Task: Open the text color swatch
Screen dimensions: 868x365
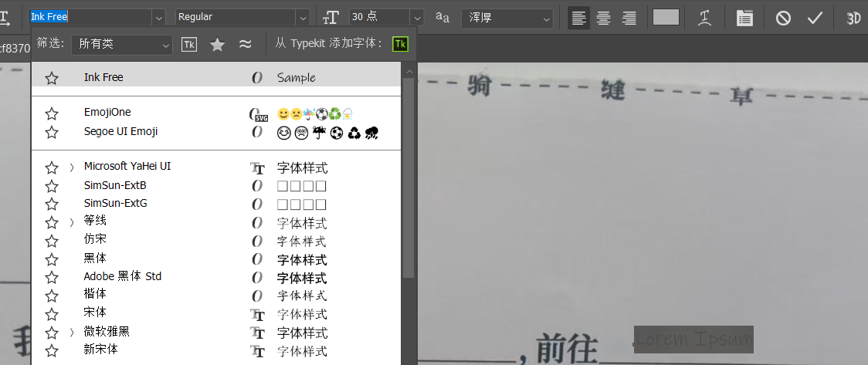Action: (x=666, y=17)
